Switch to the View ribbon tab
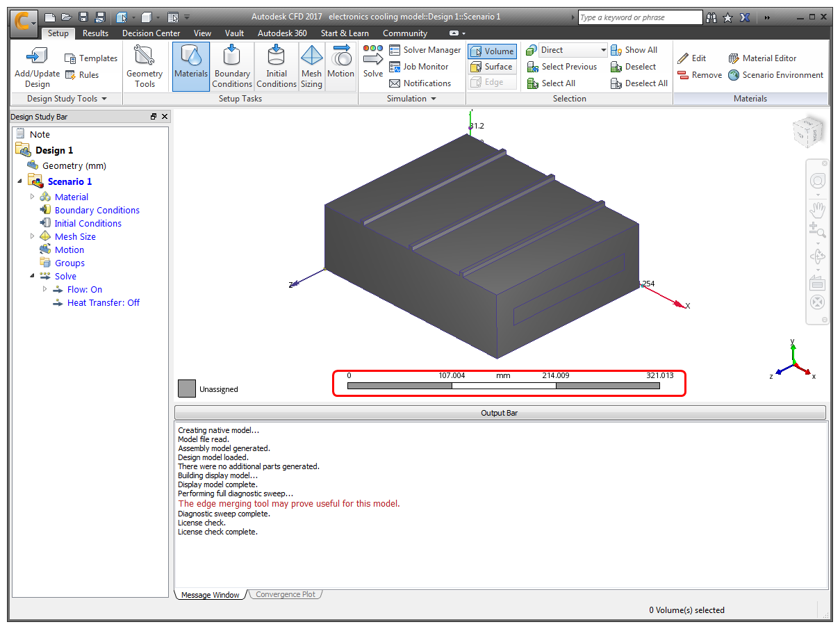 [x=202, y=33]
